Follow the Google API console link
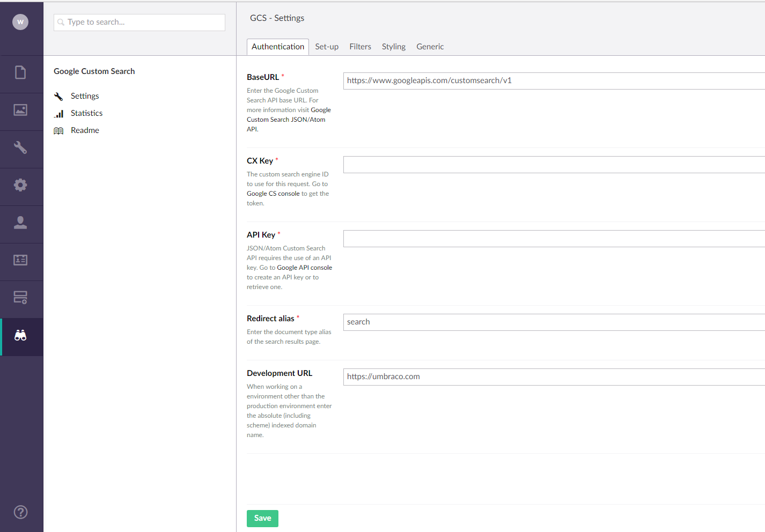The image size is (765, 532). 304,268
